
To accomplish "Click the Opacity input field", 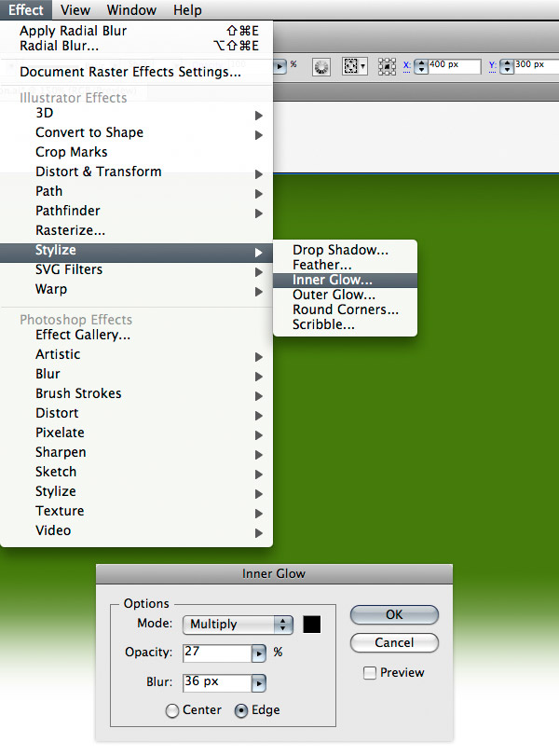I will [x=217, y=653].
